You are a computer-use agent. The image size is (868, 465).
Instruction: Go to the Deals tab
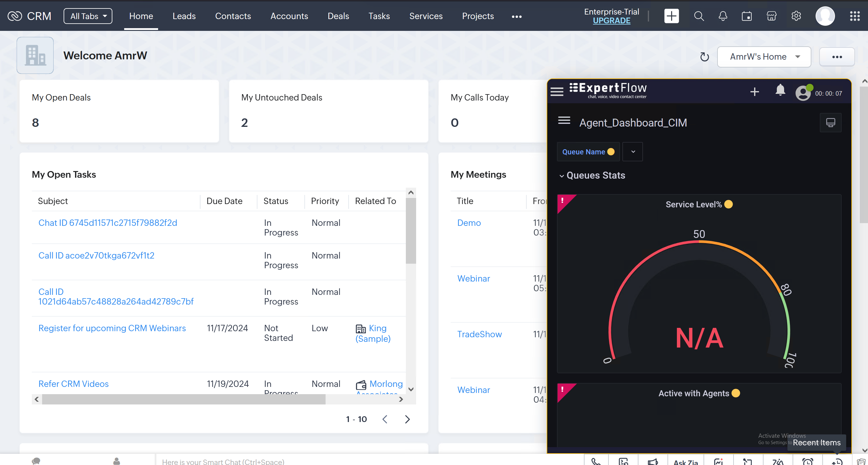[338, 16]
